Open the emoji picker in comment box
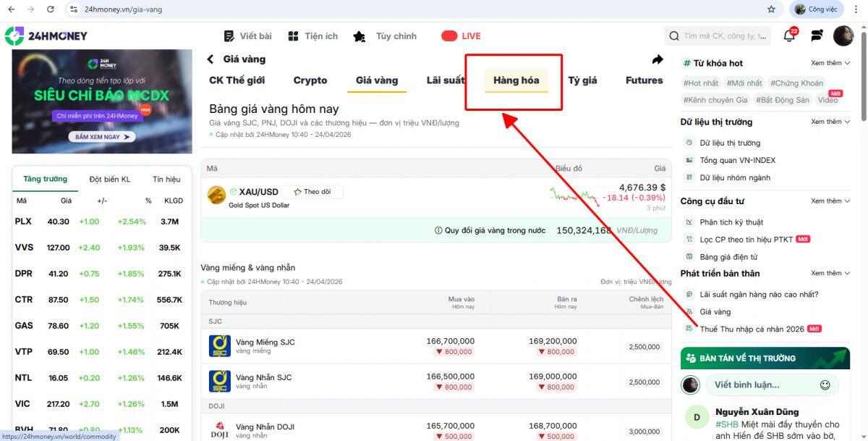This screenshot has height=441, width=868. point(825,385)
